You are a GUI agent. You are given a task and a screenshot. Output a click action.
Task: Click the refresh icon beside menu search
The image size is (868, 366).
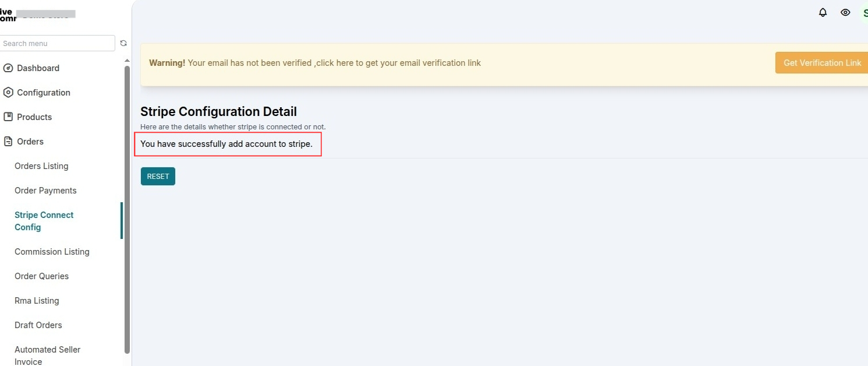pyautogui.click(x=123, y=43)
